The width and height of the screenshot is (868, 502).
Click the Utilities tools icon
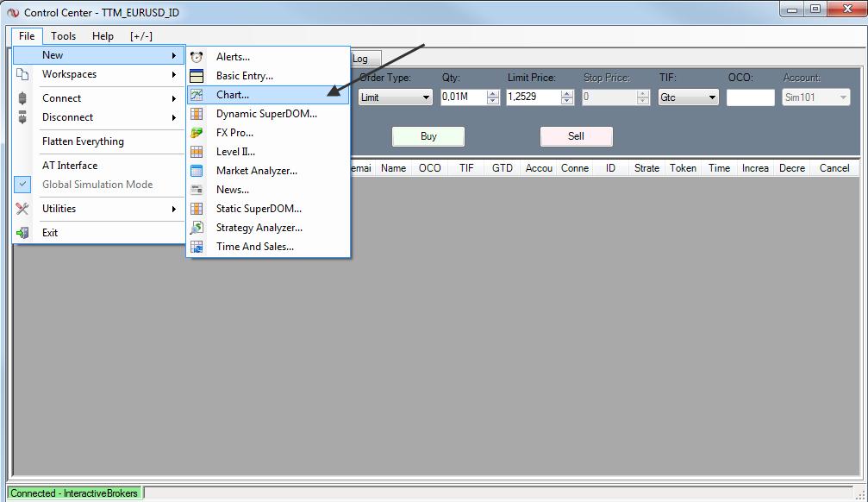(22, 209)
